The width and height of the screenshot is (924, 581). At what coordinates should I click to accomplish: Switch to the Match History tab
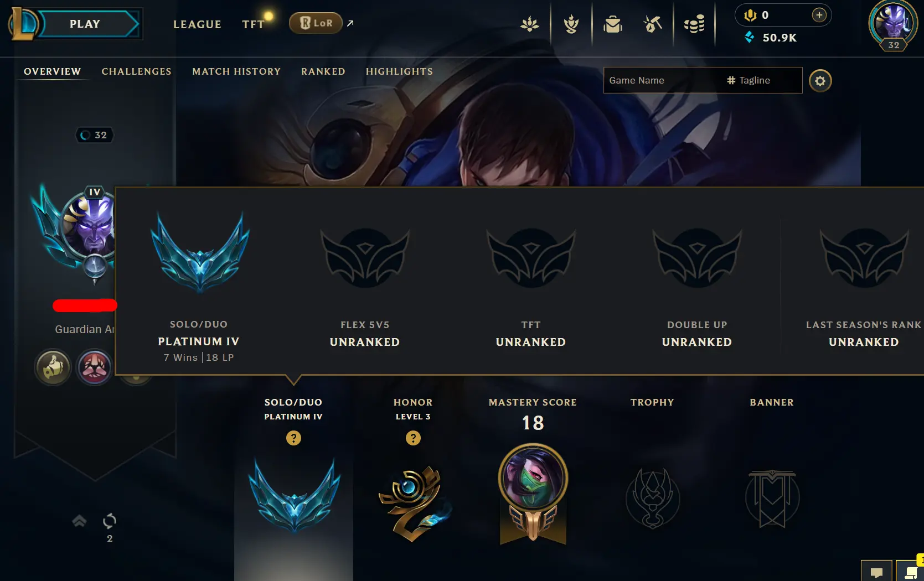(x=236, y=71)
